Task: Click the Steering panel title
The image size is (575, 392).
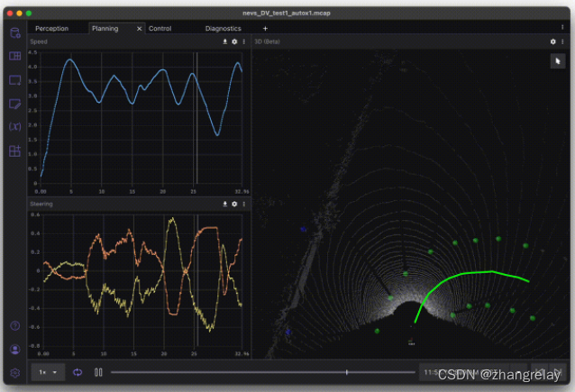Action: pos(41,204)
